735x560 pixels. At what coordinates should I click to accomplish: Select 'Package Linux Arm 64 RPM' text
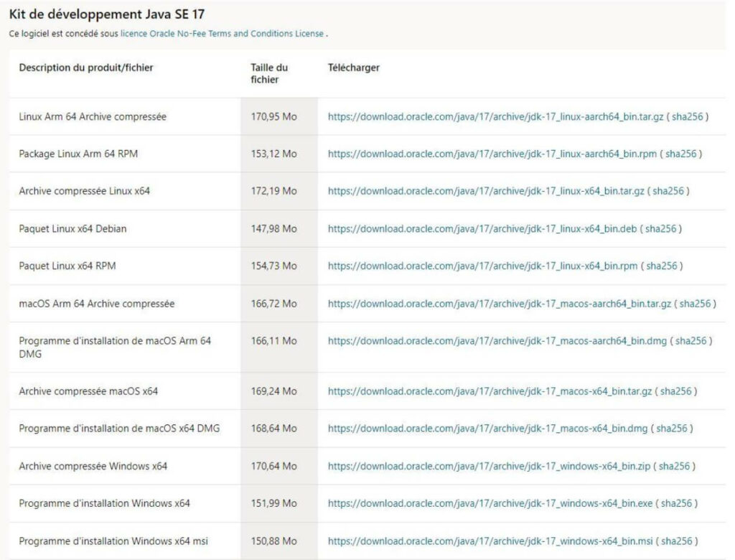pyautogui.click(x=78, y=154)
